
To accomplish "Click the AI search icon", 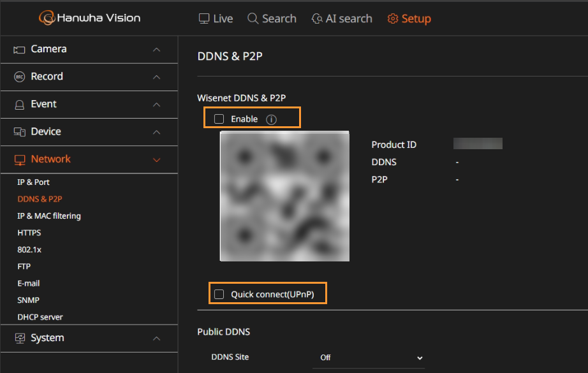I will click(317, 18).
